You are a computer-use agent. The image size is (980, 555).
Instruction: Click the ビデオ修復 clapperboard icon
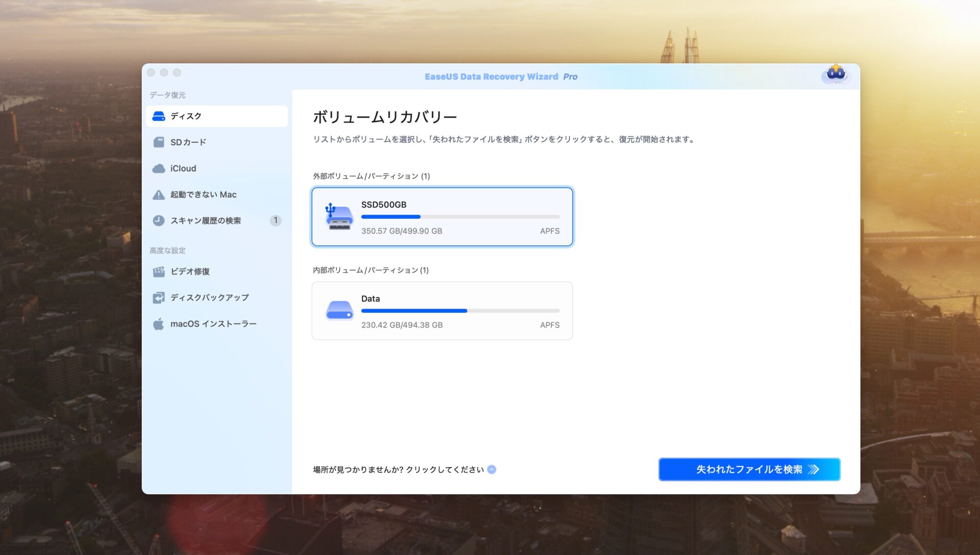pyautogui.click(x=159, y=272)
